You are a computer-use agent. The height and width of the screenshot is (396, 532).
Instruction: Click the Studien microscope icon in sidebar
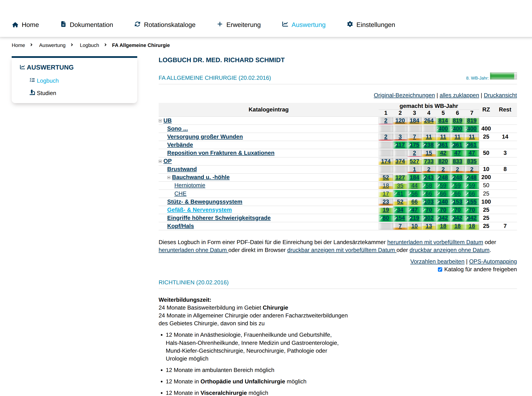tap(32, 93)
